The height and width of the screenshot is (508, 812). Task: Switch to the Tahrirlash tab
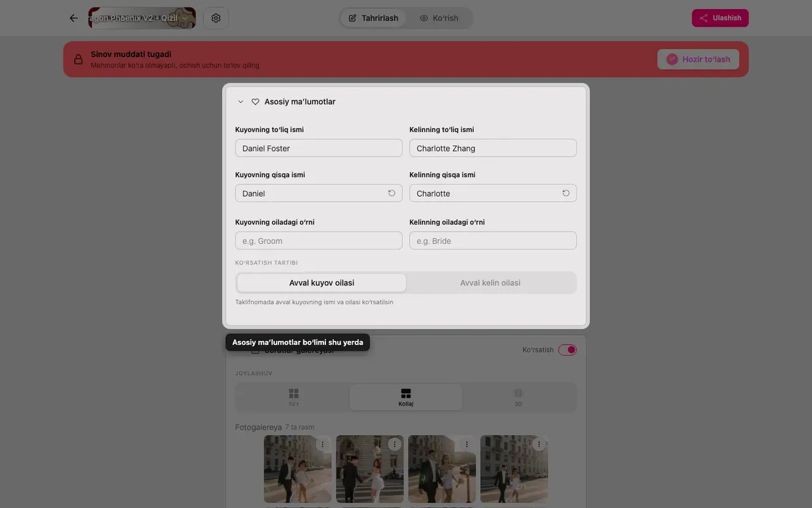click(374, 18)
